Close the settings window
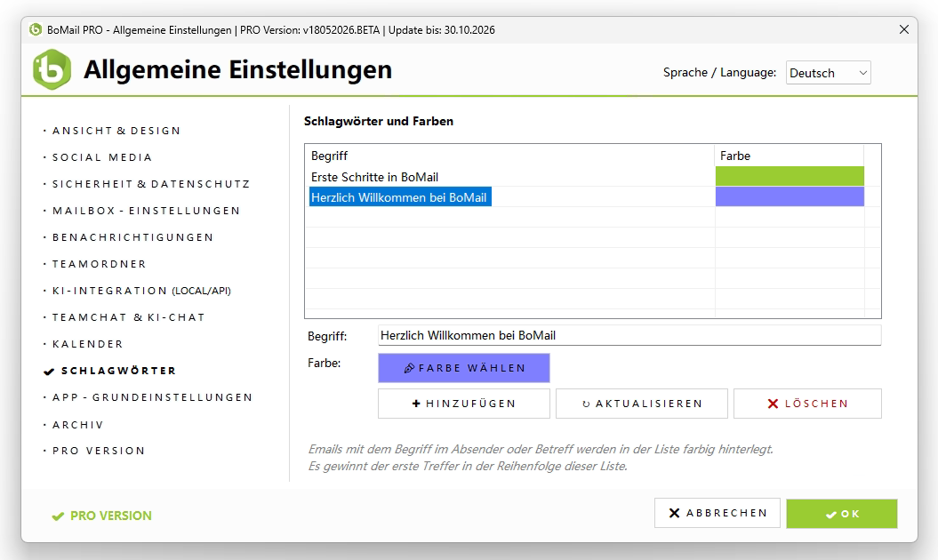Viewport: 938px width, 560px height. 904,29
